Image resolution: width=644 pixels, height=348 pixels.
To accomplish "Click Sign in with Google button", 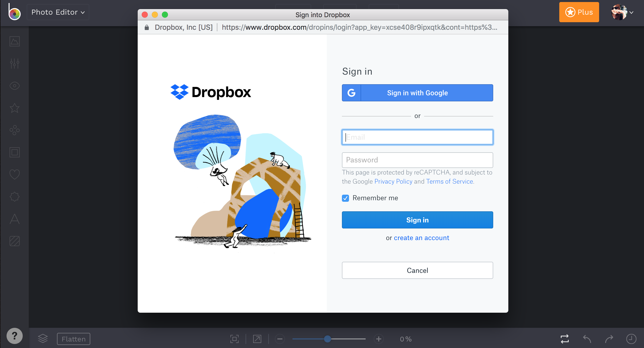I will [x=418, y=93].
